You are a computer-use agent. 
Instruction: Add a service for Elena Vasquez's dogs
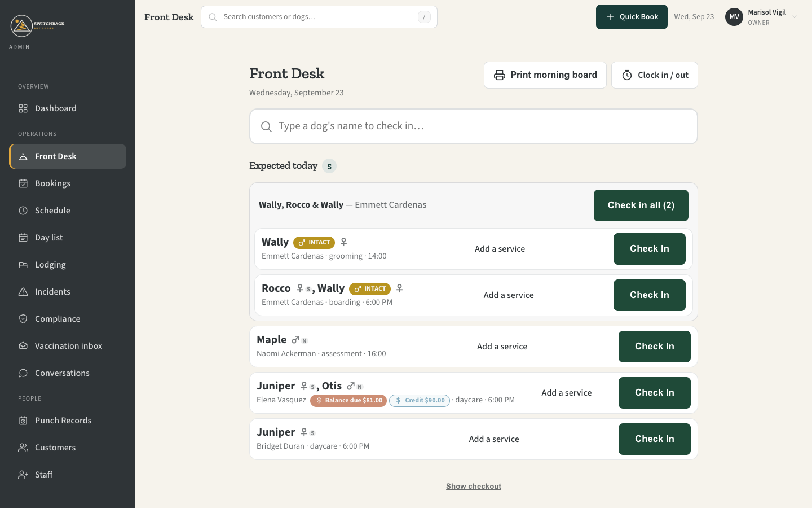(x=567, y=393)
